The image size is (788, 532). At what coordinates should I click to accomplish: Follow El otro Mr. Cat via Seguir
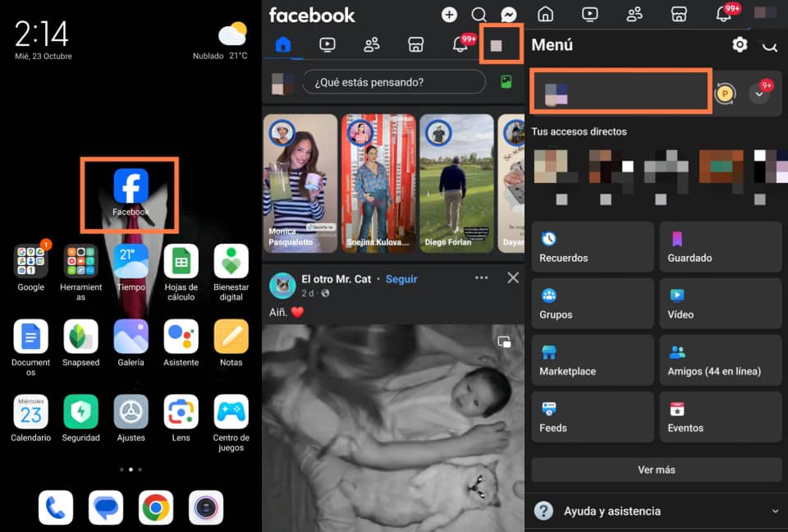tap(401, 279)
